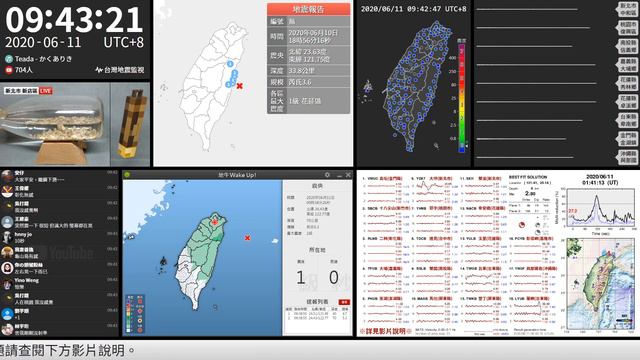Open settings gear in Wake Up! window
The image size is (640, 360).
coord(327,175)
